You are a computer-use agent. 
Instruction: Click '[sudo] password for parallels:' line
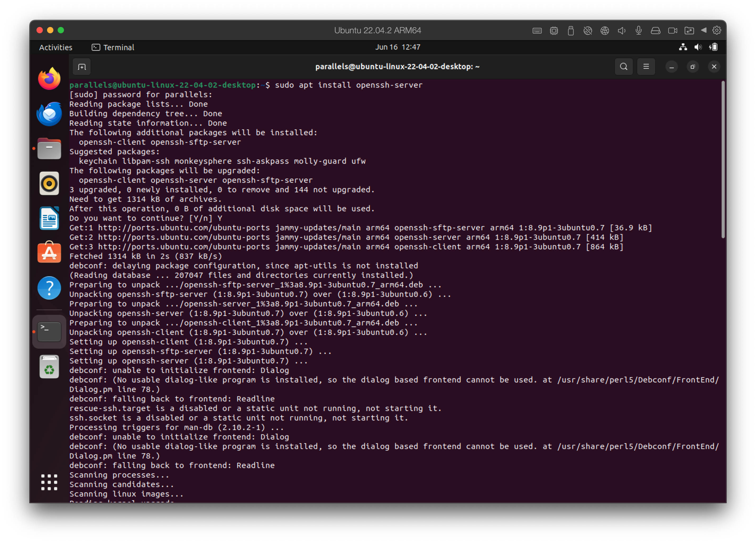click(141, 95)
